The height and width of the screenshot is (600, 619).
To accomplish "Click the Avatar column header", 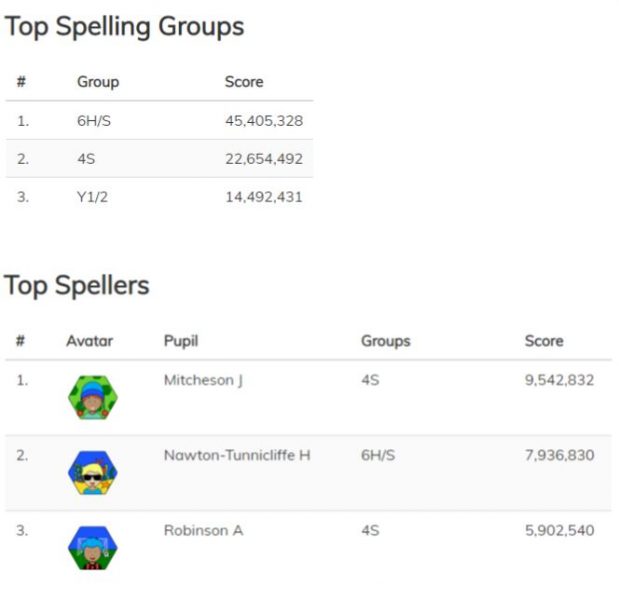I will [90, 341].
